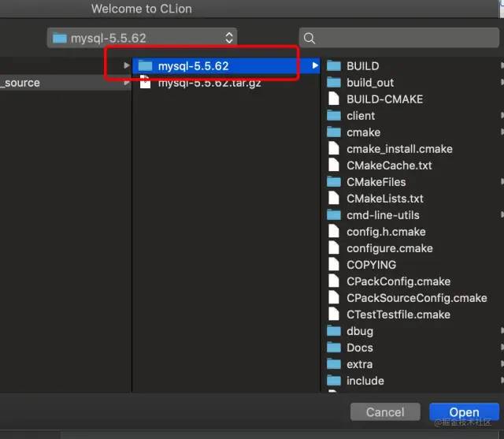
Task: Open the mysql-5.5.62 path dropdown
Action: (x=142, y=38)
